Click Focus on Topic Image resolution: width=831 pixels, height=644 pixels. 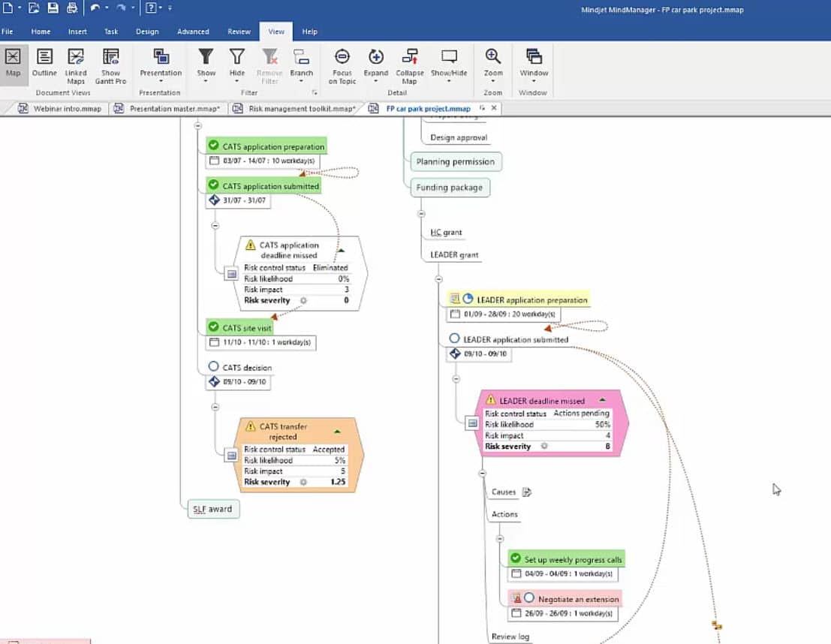[x=342, y=66]
